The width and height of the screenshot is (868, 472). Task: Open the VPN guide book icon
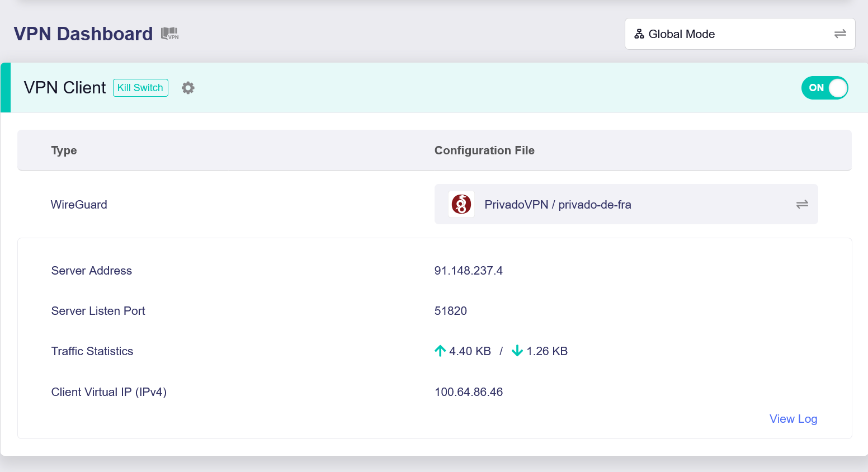coord(169,34)
